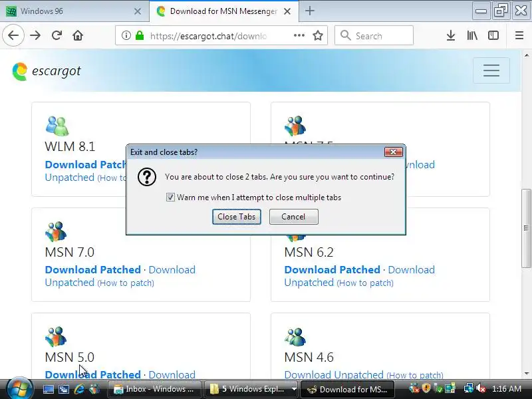Click Show Desktop quick launch icon
Viewport: 532px width, 399px height.
tap(48, 389)
